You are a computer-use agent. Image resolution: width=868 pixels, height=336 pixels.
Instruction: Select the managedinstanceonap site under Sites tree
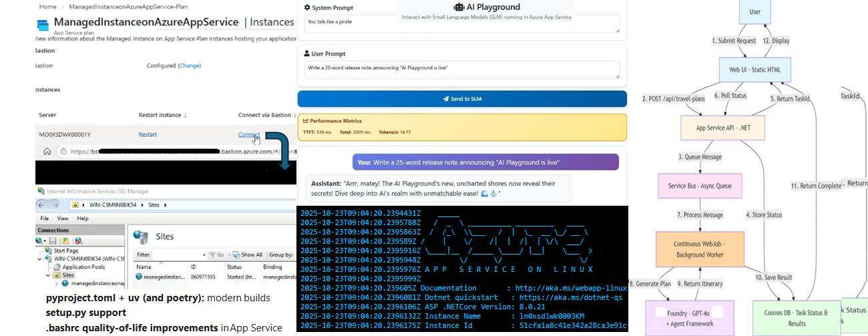97,283
